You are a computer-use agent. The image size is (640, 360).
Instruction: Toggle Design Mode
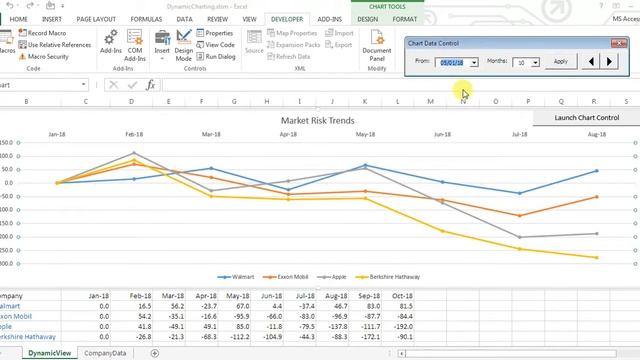point(184,45)
